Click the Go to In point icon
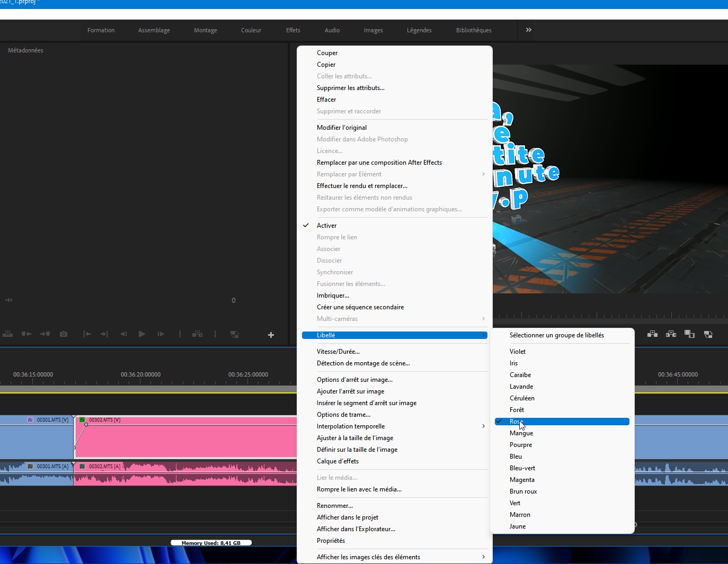This screenshot has height=564, width=728. click(87, 334)
